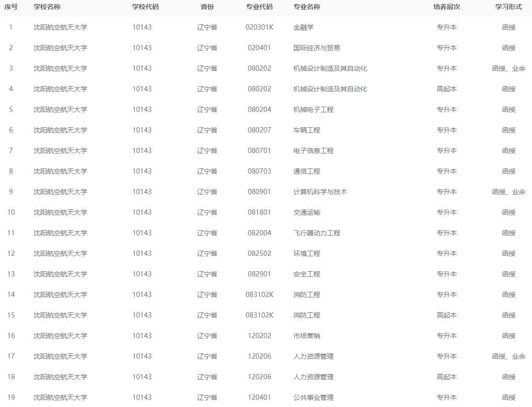Select 公共事业管理 major cell
The image size is (532, 407).
(313, 397)
